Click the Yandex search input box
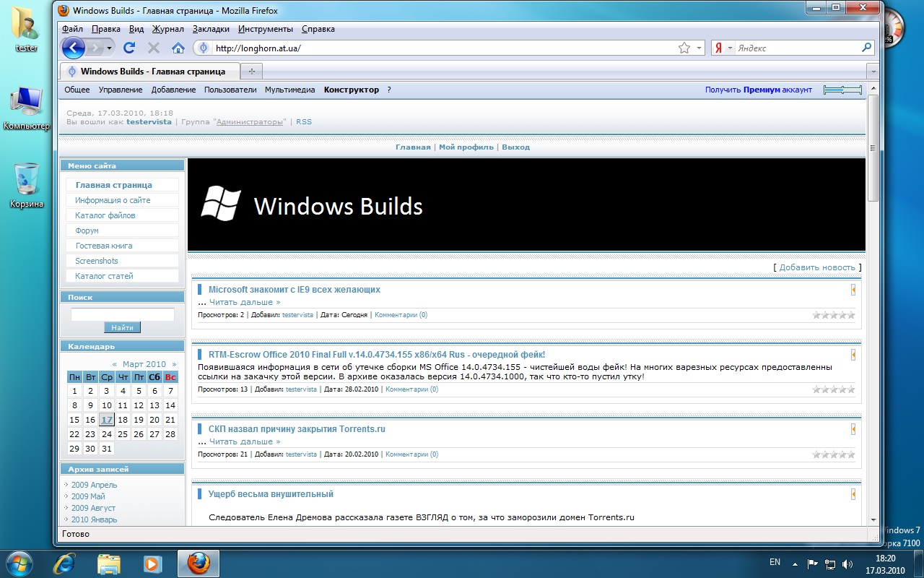 tap(798, 48)
